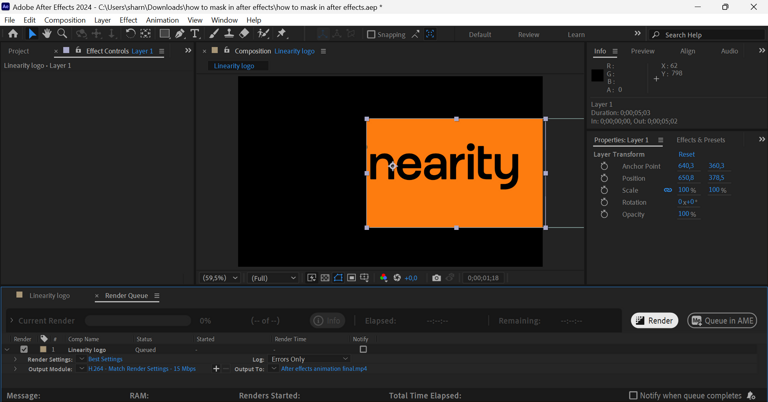
Task: Select the Hand tool
Action: click(x=47, y=34)
